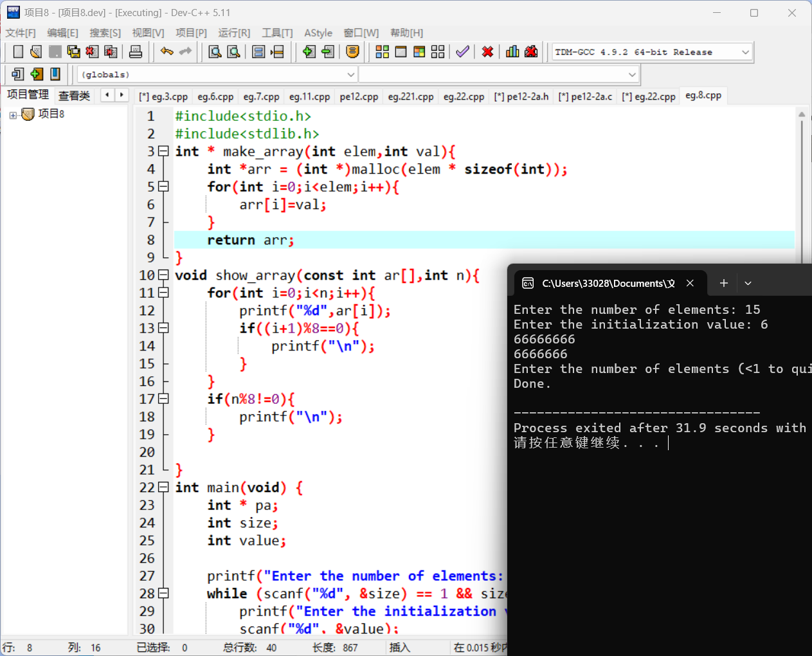This screenshot has height=656, width=812.
Task: Switch to the pe12-2a.h tab
Action: pos(521,96)
